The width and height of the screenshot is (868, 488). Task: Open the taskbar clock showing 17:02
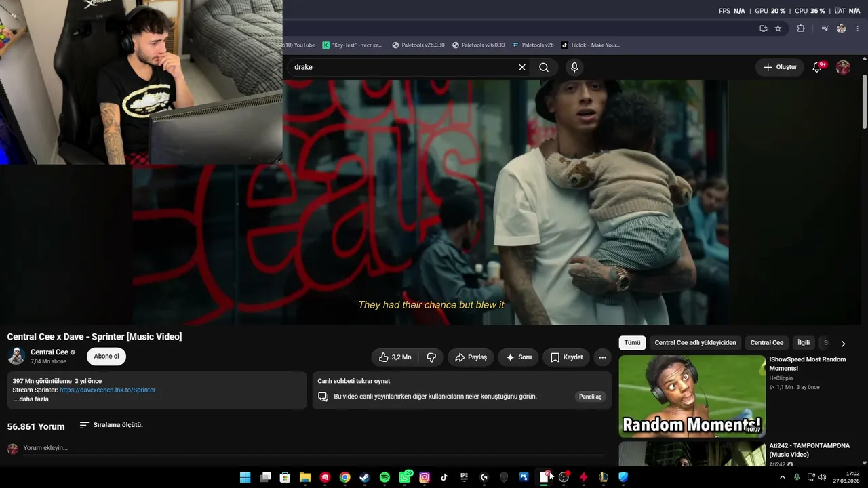pyautogui.click(x=847, y=477)
